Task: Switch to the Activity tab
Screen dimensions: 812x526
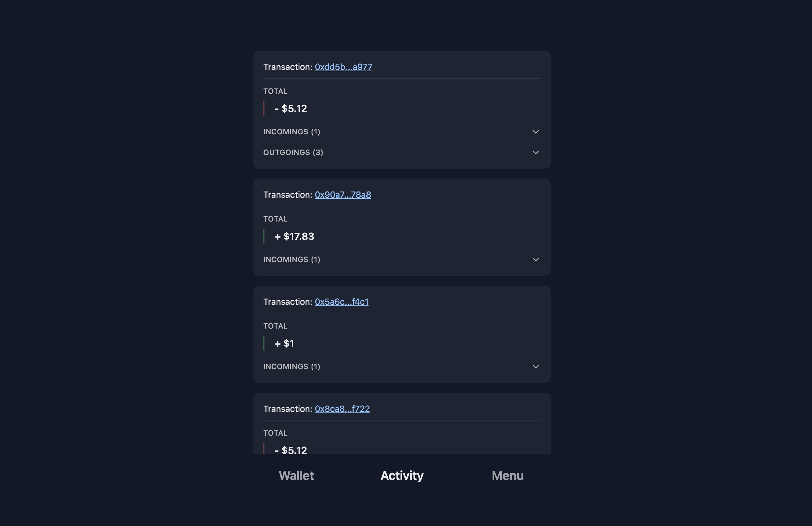Action: click(402, 476)
